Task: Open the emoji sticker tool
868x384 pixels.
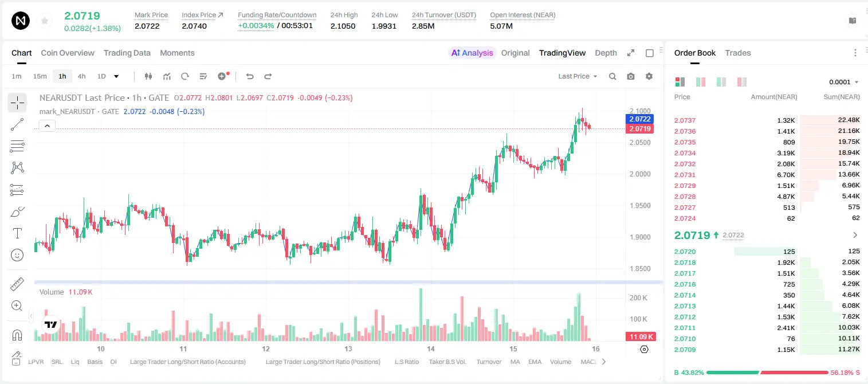Action: click(17, 255)
